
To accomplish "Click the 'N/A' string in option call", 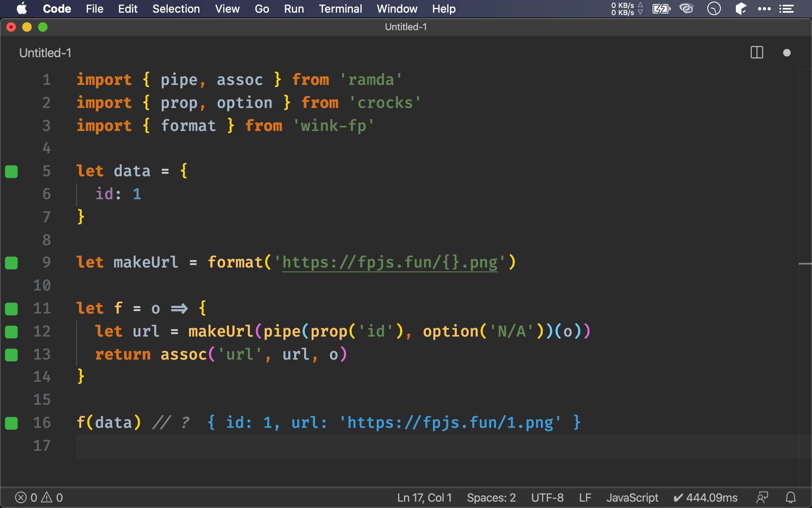I will pos(512,331).
